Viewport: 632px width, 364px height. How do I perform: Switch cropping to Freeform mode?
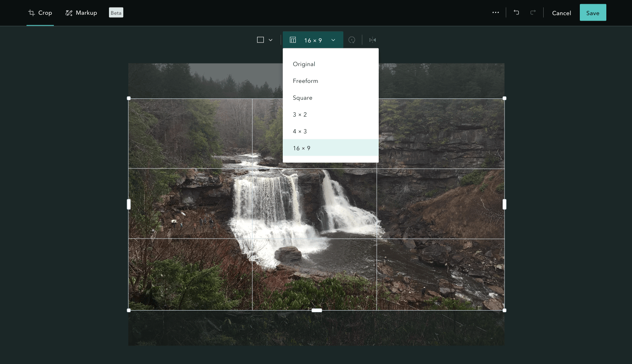pyautogui.click(x=305, y=81)
